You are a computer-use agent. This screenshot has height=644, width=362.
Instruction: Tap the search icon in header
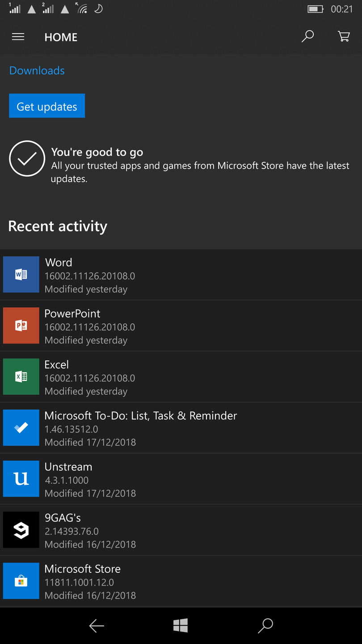[307, 37]
